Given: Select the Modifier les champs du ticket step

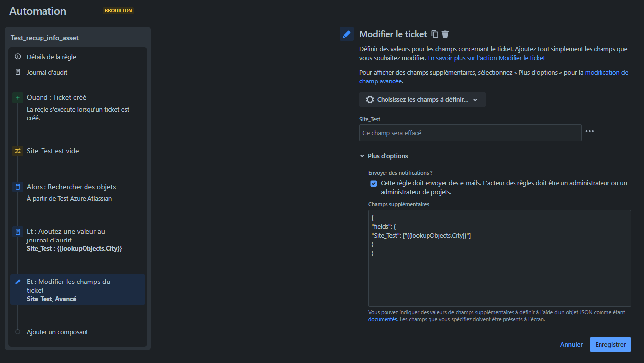Looking at the screenshot, I should tap(78, 290).
